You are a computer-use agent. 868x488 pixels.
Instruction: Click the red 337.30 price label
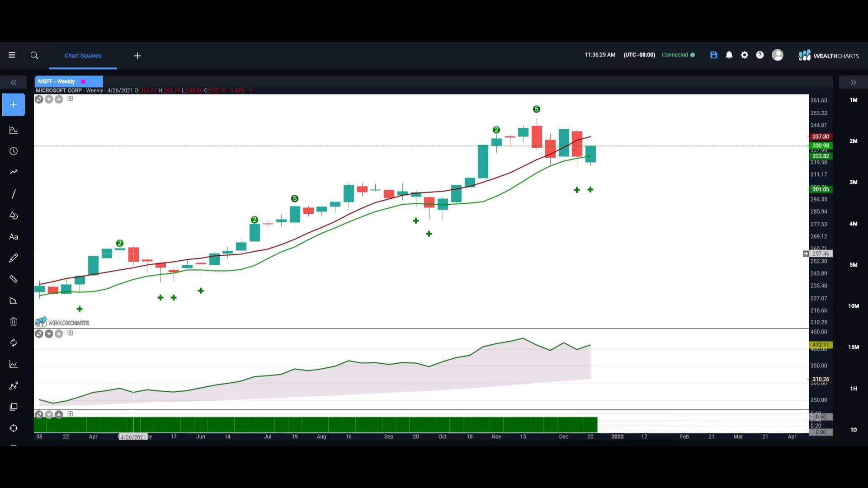[821, 136]
